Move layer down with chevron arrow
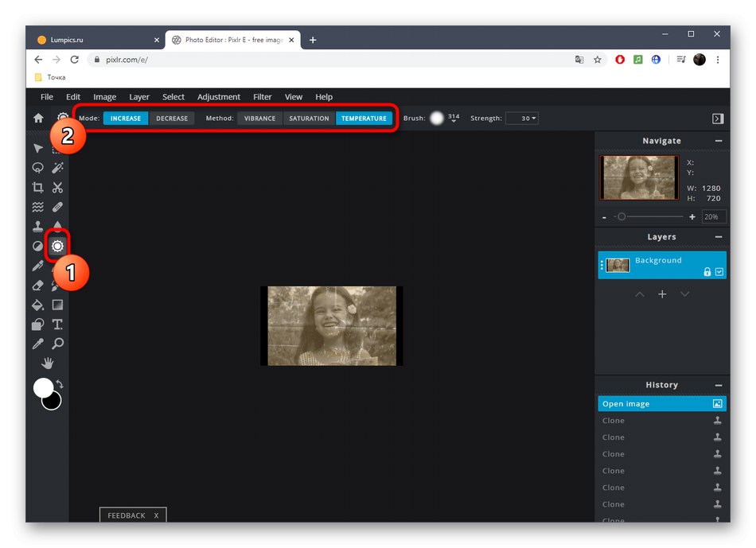Viewport: 756px width, 548px height. coord(684,294)
